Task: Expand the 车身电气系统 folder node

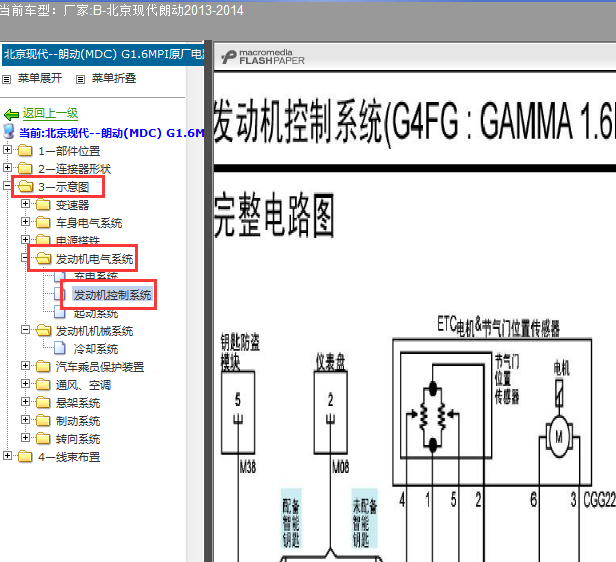Action: coord(25,222)
